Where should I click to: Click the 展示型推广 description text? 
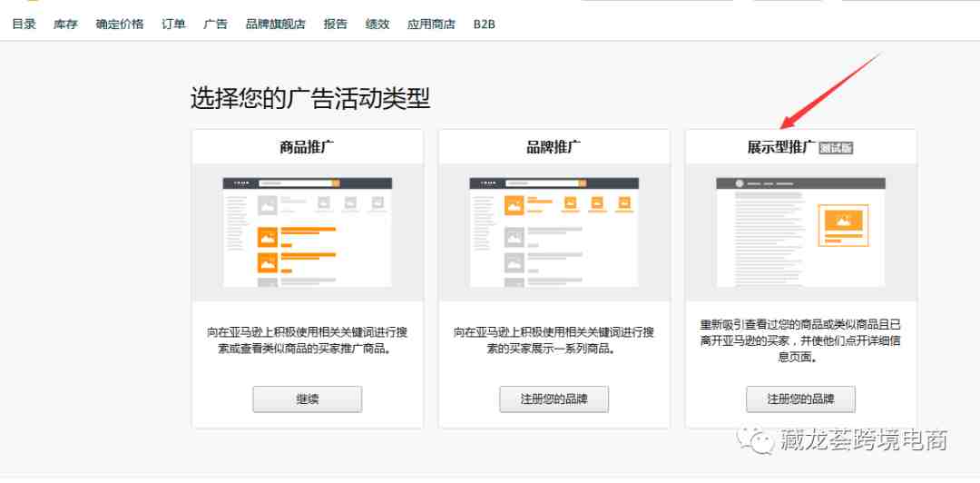click(800, 341)
